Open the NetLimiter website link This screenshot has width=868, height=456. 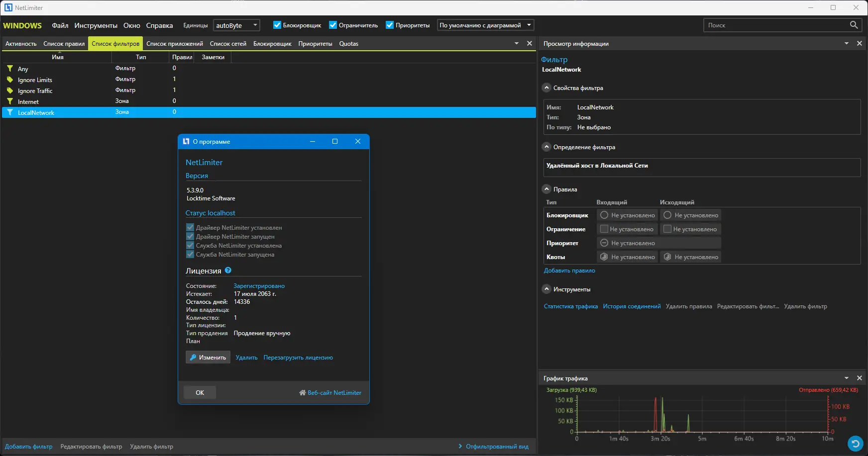pyautogui.click(x=334, y=393)
